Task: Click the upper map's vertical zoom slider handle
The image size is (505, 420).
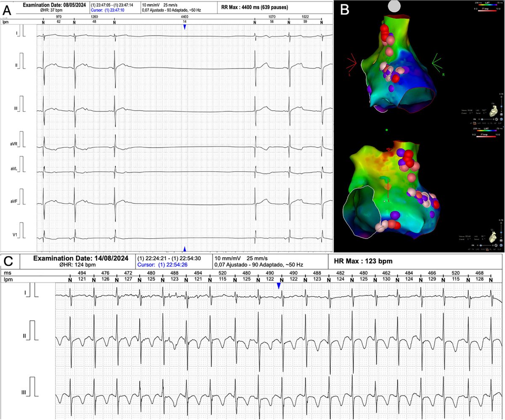Action: point(502,106)
